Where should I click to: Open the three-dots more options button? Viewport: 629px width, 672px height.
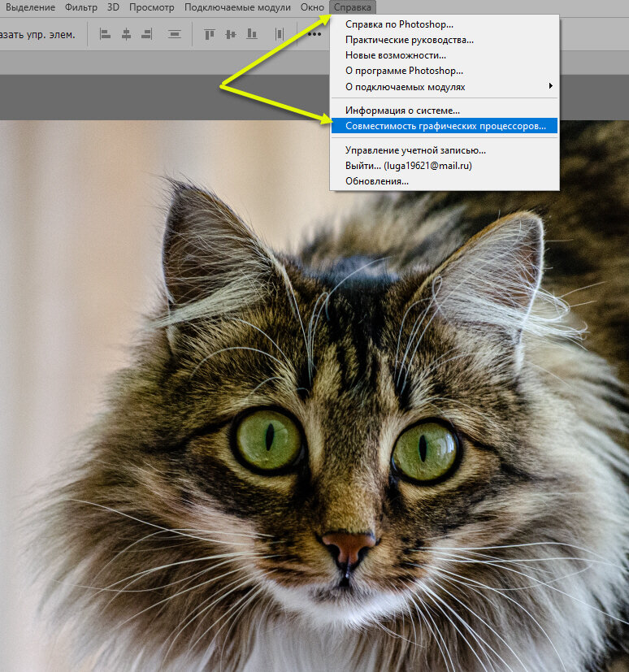[314, 34]
